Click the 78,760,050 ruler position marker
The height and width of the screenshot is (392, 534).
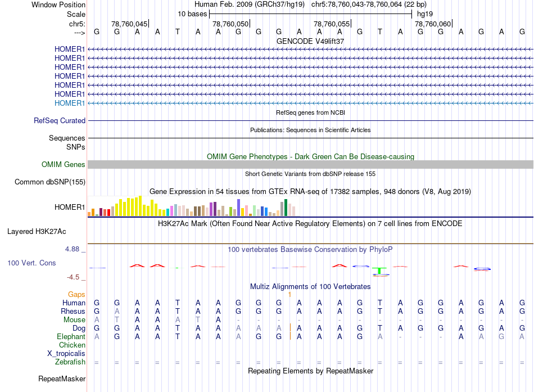tap(230, 24)
